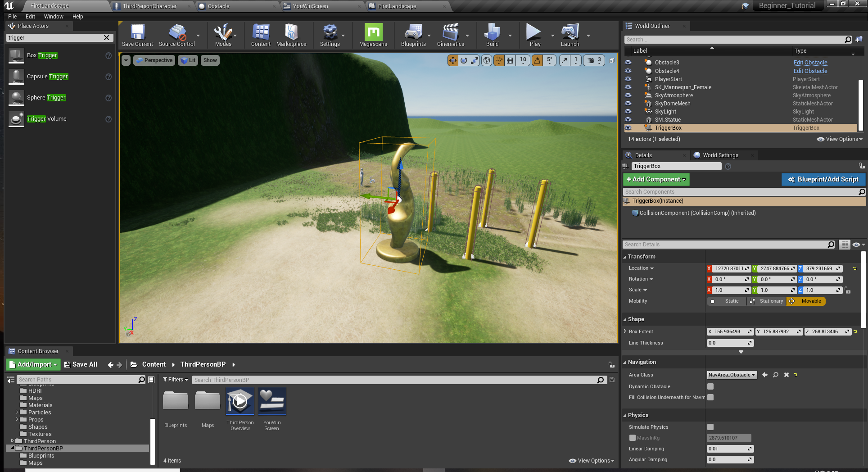Toggle scale snapping in viewport
Screen dimensions: 868x472
(x=565, y=60)
